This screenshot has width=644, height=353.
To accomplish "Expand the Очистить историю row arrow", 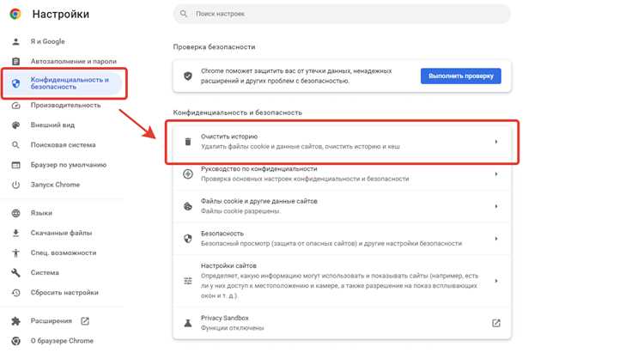I will (x=496, y=142).
